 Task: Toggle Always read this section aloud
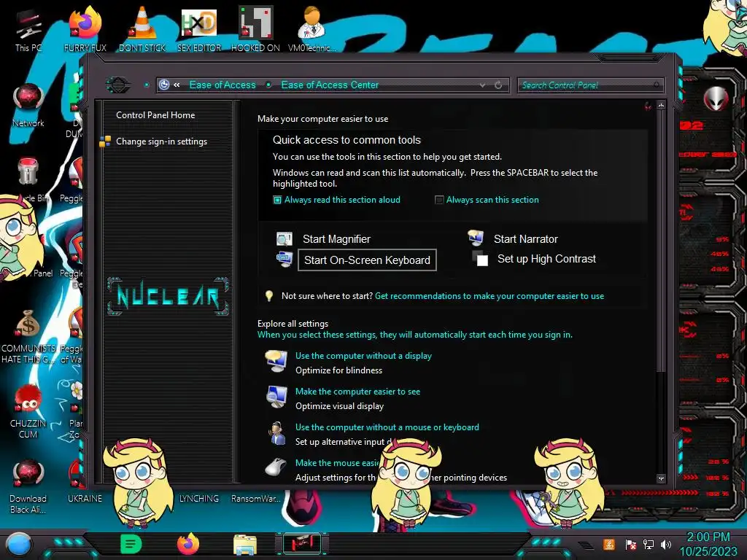[x=277, y=200]
